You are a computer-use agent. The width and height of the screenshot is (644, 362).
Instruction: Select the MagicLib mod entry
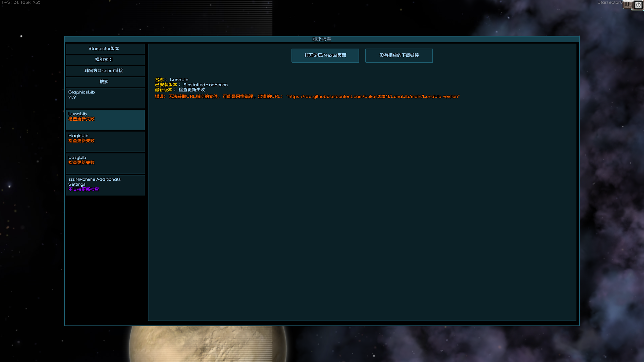pyautogui.click(x=105, y=141)
